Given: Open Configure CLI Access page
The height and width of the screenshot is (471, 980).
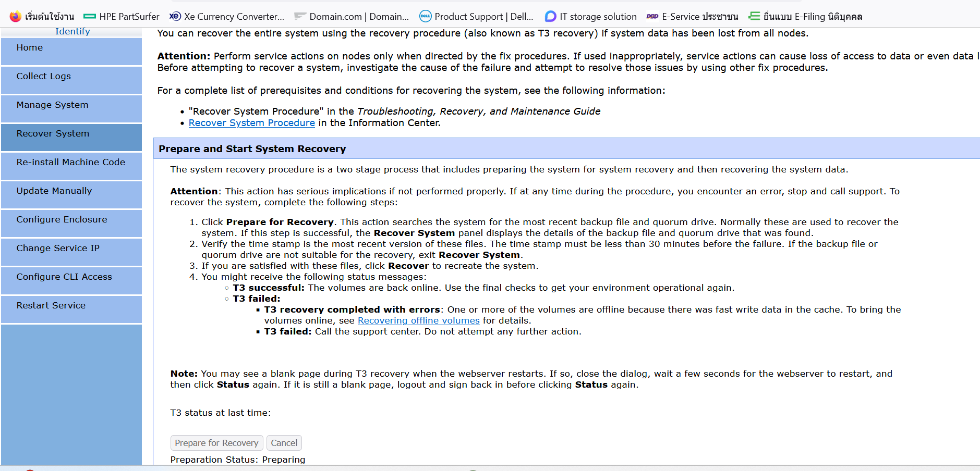Looking at the screenshot, I should click(x=71, y=280).
